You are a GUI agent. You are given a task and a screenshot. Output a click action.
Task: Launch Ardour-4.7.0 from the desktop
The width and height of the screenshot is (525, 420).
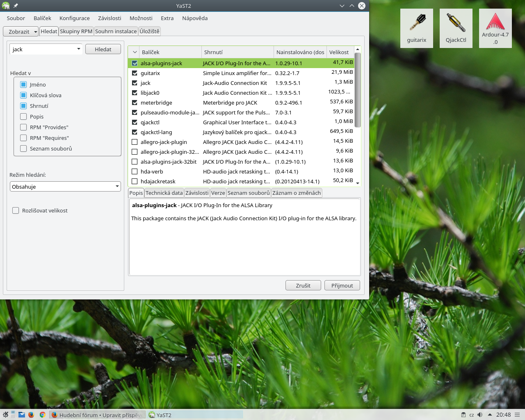(495, 28)
